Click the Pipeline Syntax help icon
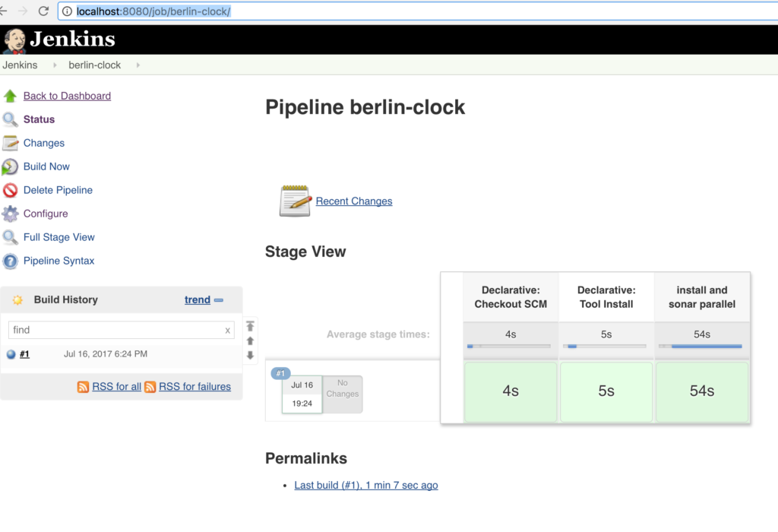This screenshot has width=778, height=532. pos(10,261)
